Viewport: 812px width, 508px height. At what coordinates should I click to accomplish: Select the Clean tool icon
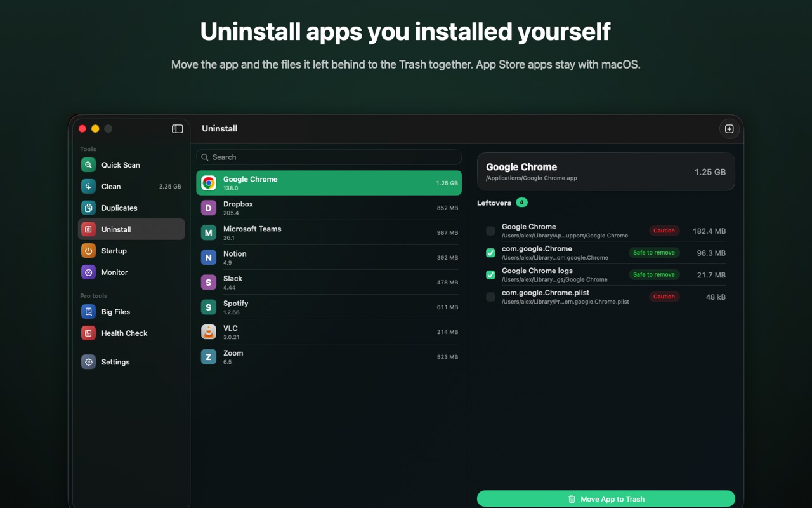pos(89,187)
